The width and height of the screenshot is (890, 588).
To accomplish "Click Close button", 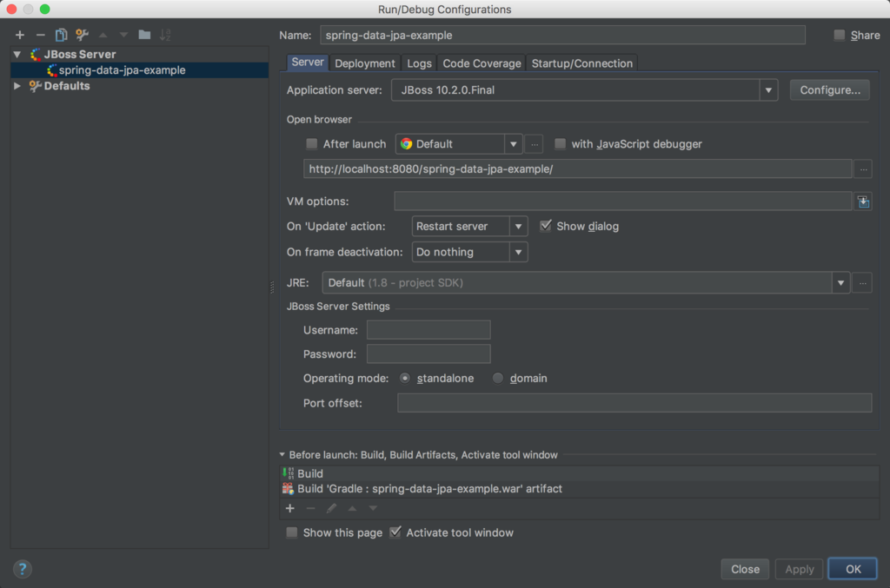I will coord(745,569).
